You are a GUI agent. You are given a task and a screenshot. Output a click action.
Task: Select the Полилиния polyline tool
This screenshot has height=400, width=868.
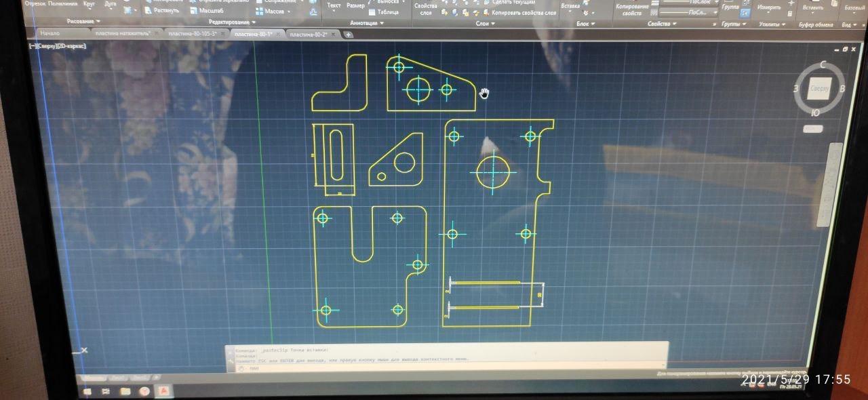(x=62, y=3)
